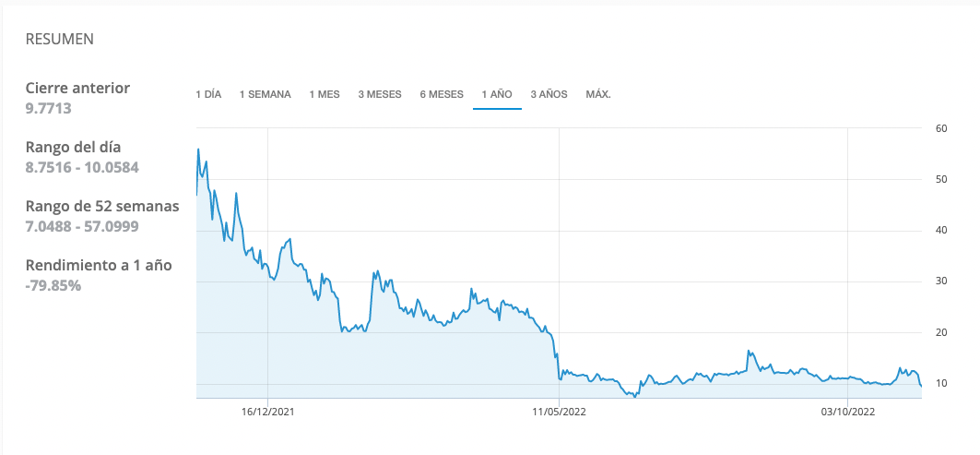Select the 9.7713 previous close value
The image size is (980, 455).
pos(49,108)
